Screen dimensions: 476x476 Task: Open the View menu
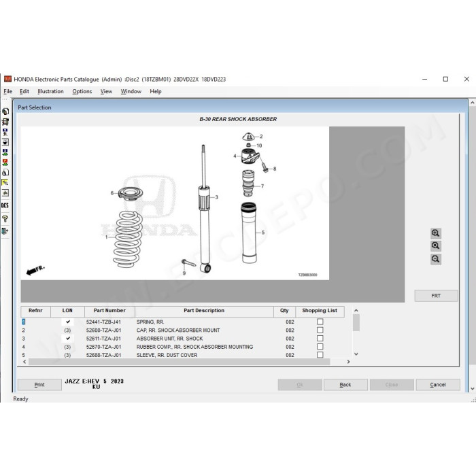(106, 91)
